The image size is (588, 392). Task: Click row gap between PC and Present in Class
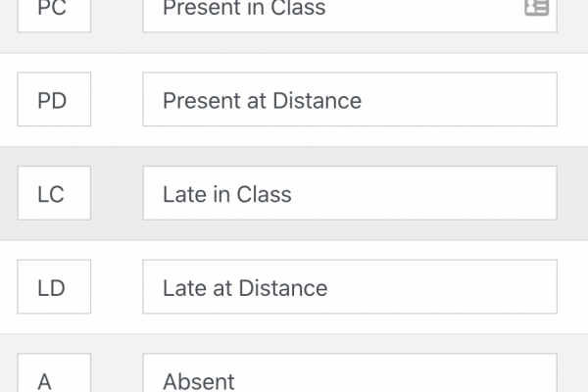(x=117, y=16)
